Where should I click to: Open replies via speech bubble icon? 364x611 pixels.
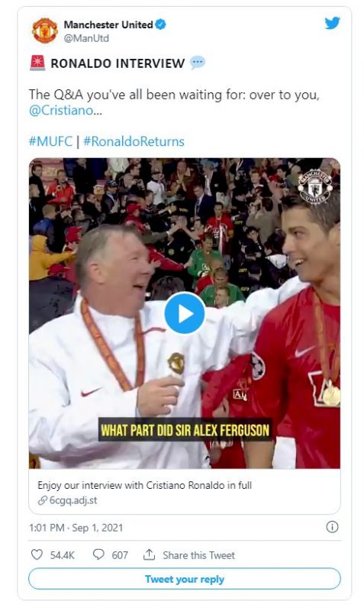[98, 554]
